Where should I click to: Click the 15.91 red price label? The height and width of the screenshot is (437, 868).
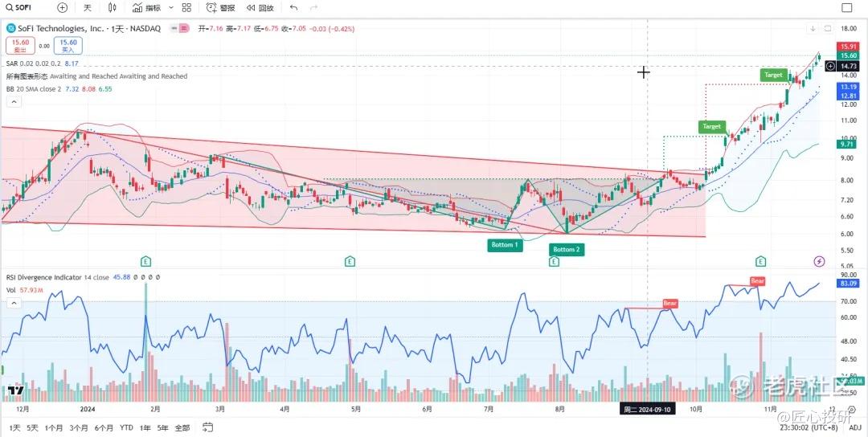(x=848, y=47)
